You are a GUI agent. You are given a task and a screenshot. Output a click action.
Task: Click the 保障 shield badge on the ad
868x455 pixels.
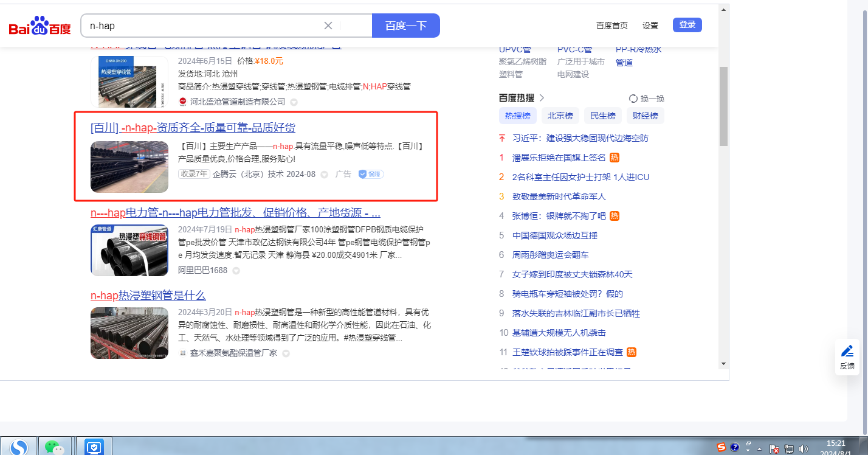tap(371, 174)
